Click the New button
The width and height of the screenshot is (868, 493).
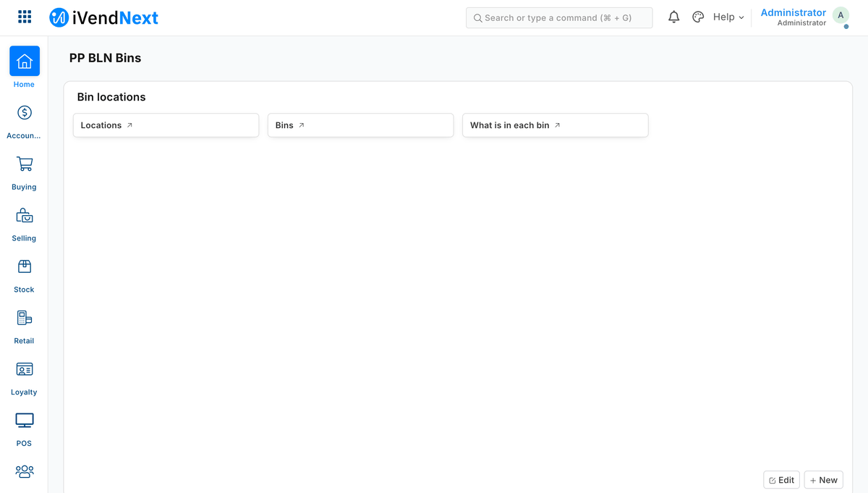(x=823, y=480)
